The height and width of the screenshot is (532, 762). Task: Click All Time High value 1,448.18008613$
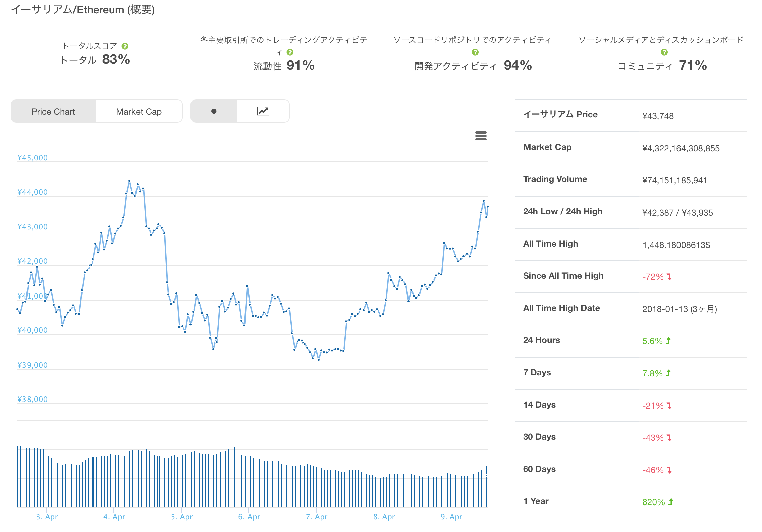tap(676, 245)
